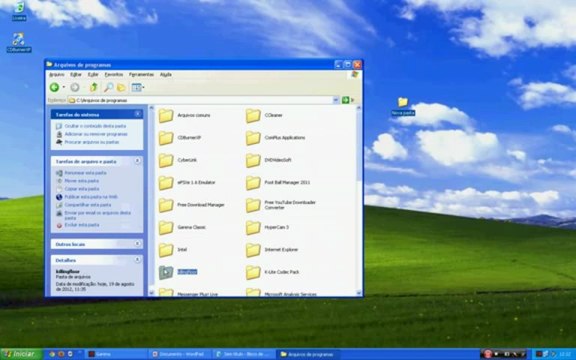Collapse the Detalhes panel
The width and height of the screenshot is (576, 360).
coord(137,260)
